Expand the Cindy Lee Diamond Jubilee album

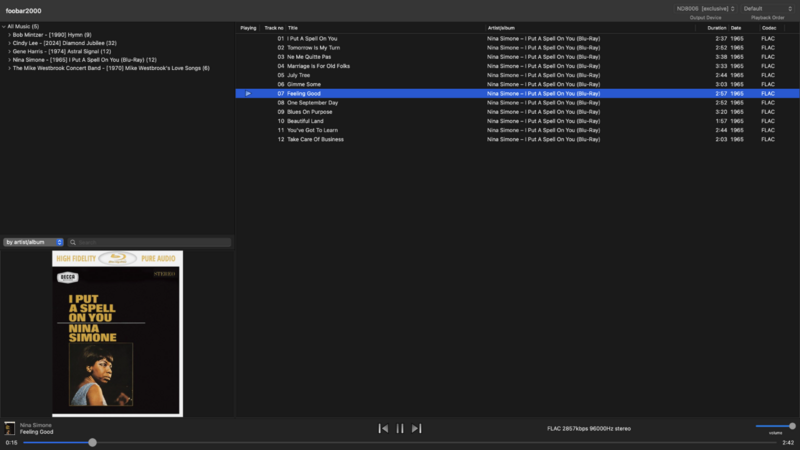click(10, 43)
